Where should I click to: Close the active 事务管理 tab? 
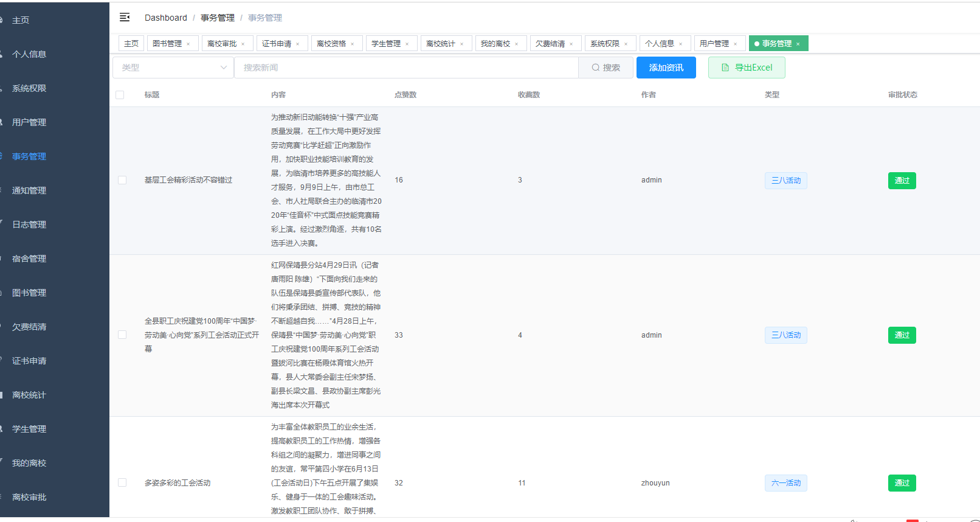(798, 44)
